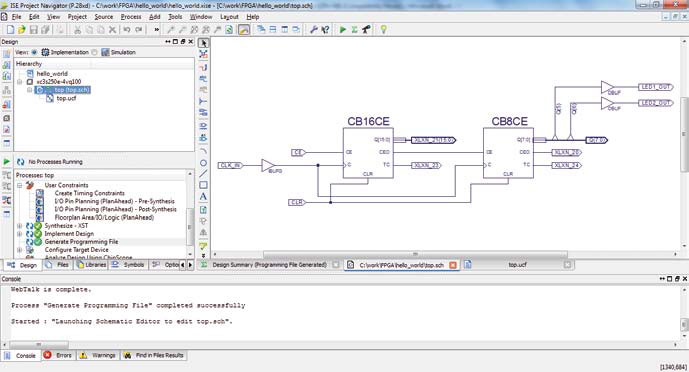
Task: Click the toolbar overflow double-arrow chevron
Action: point(156,29)
